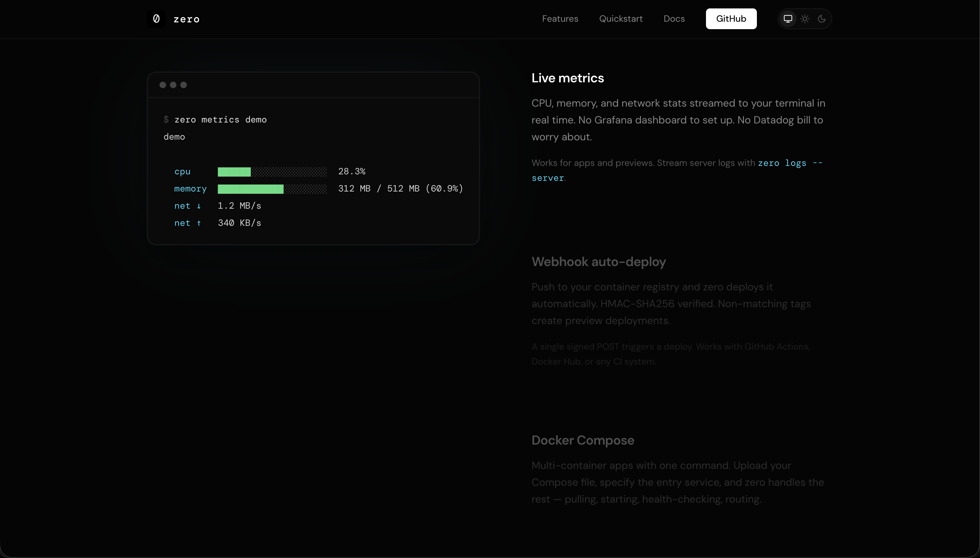
Task: Click the zero logs --server code snippet
Action: point(790,163)
